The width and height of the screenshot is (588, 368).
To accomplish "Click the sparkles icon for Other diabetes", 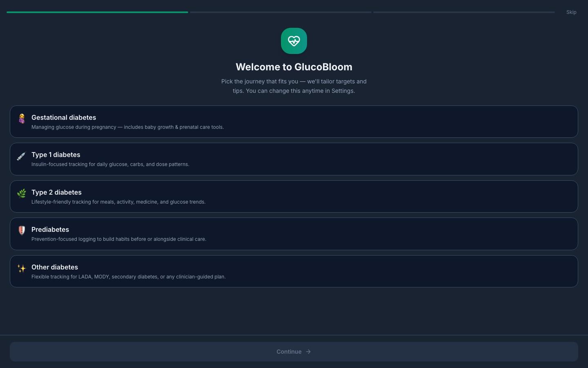I will point(22,268).
